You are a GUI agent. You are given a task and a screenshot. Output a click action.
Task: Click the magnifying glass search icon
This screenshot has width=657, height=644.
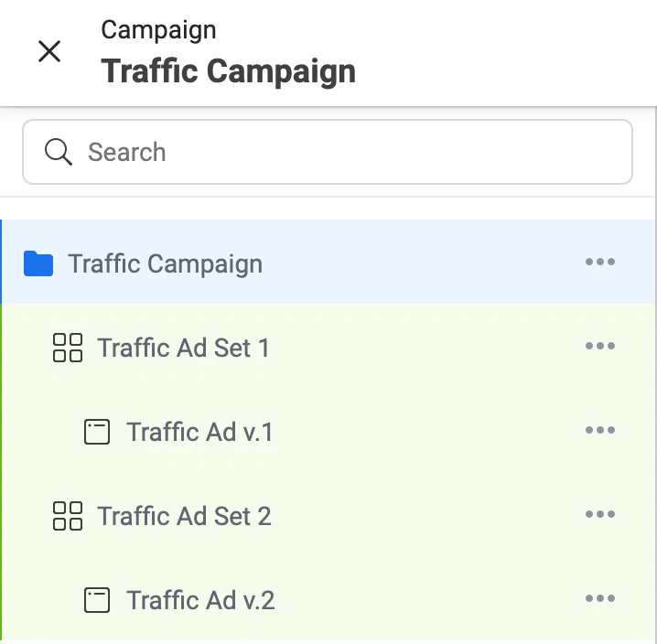coord(58,152)
